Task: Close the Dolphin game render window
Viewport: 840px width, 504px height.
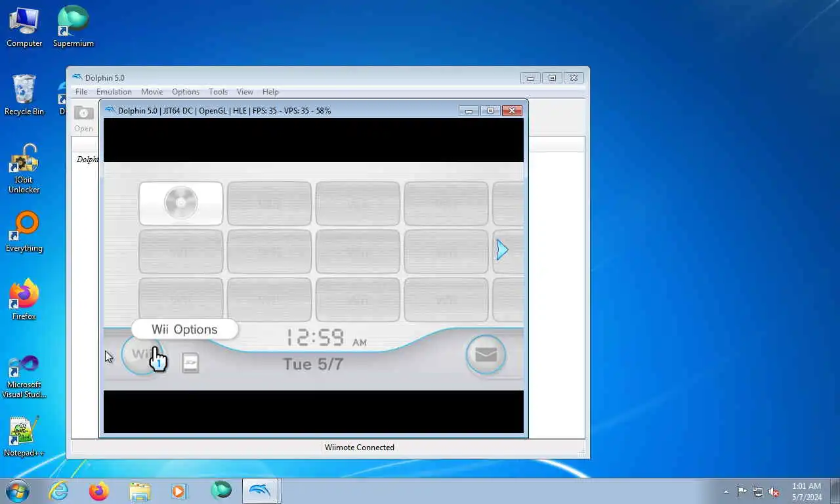Action: [x=512, y=111]
